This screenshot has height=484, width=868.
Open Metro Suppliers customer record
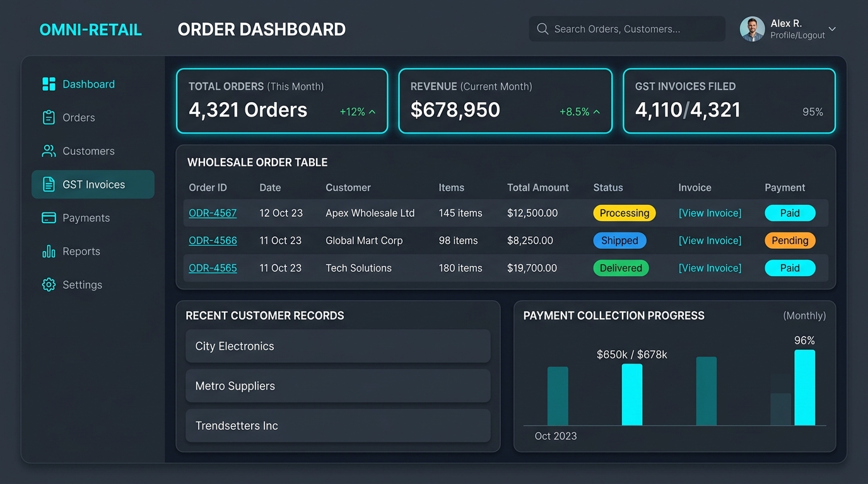[337, 386]
